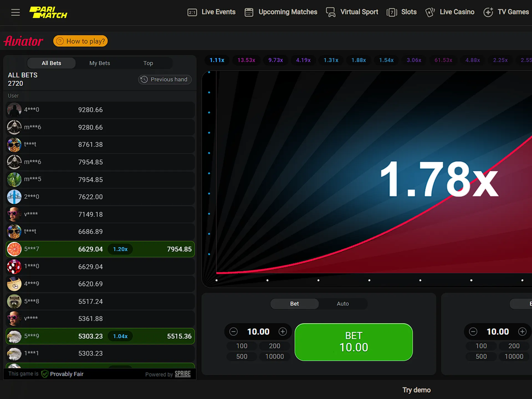The image size is (532, 399).
Task: Click the SPRIBE link
Action: pos(183,374)
